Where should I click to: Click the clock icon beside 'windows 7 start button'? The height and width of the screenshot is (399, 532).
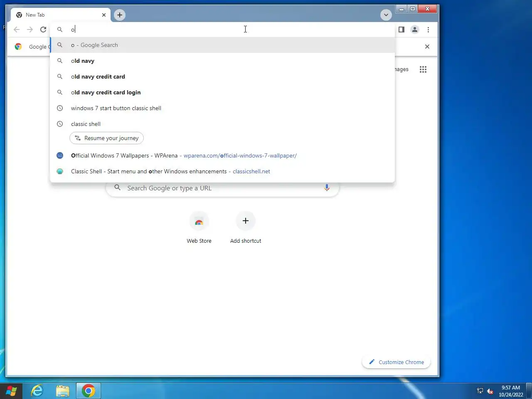pos(60,108)
